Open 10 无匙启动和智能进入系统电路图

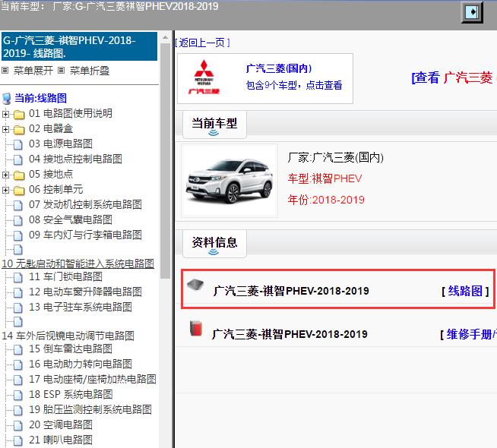[78, 263]
